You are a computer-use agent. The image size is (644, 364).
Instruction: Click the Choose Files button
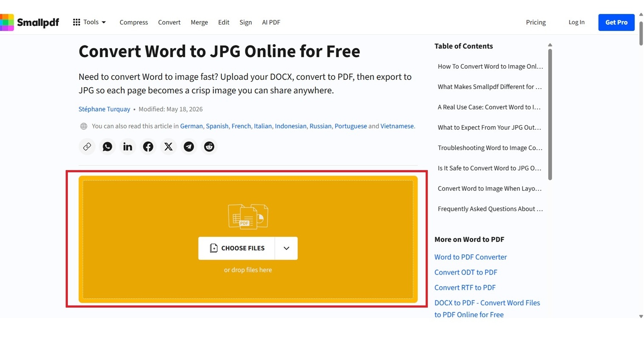[x=237, y=248]
